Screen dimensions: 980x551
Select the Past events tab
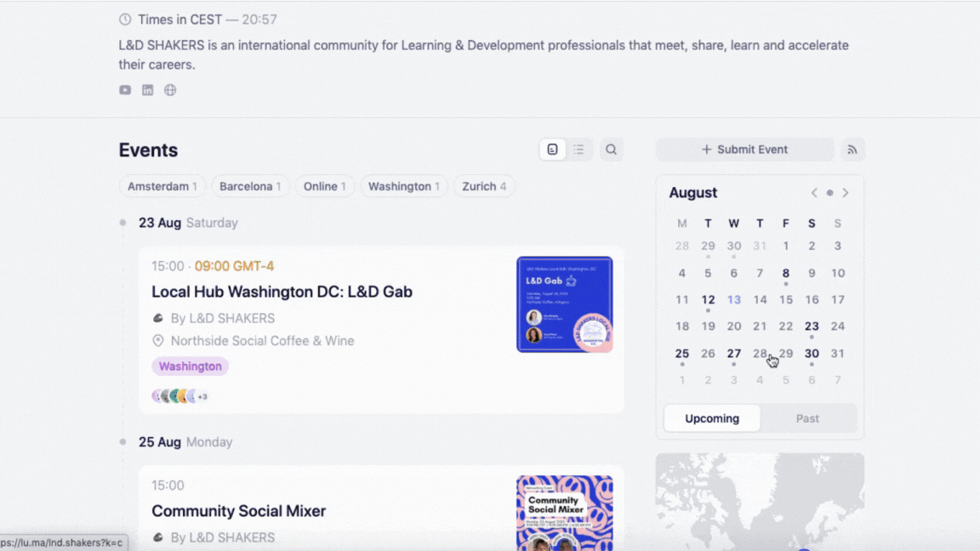point(807,418)
